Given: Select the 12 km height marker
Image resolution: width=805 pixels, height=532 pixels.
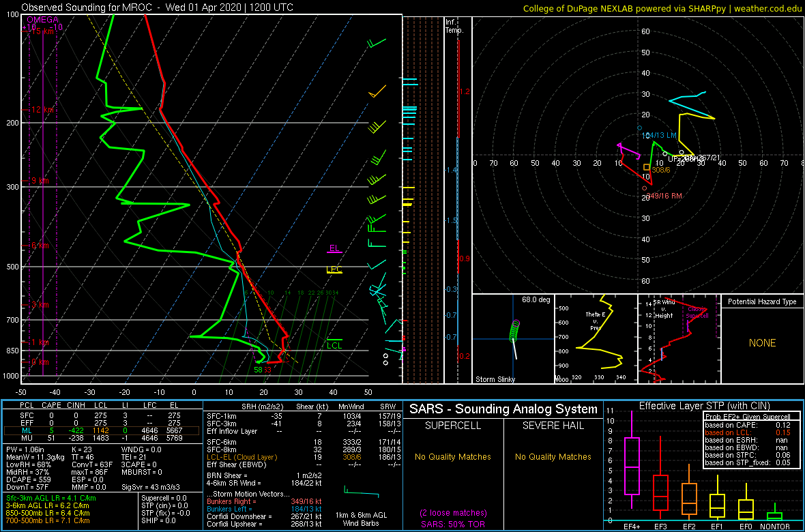Looking at the screenshot, I should [42, 110].
